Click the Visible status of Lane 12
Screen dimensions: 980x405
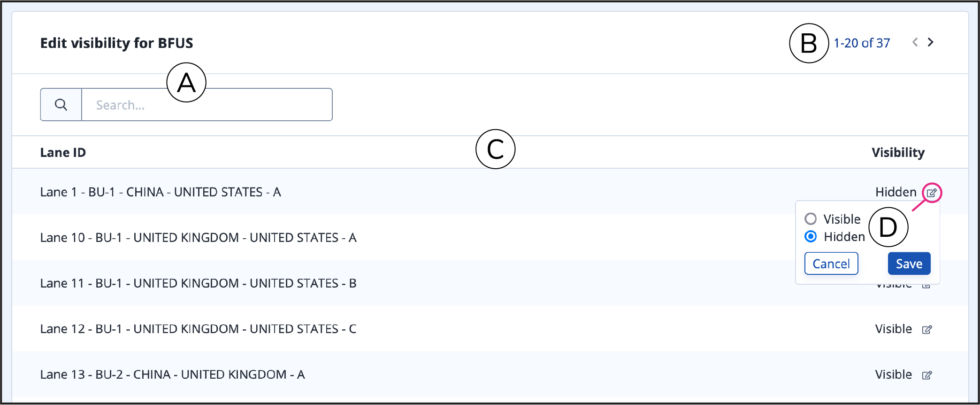point(894,329)
